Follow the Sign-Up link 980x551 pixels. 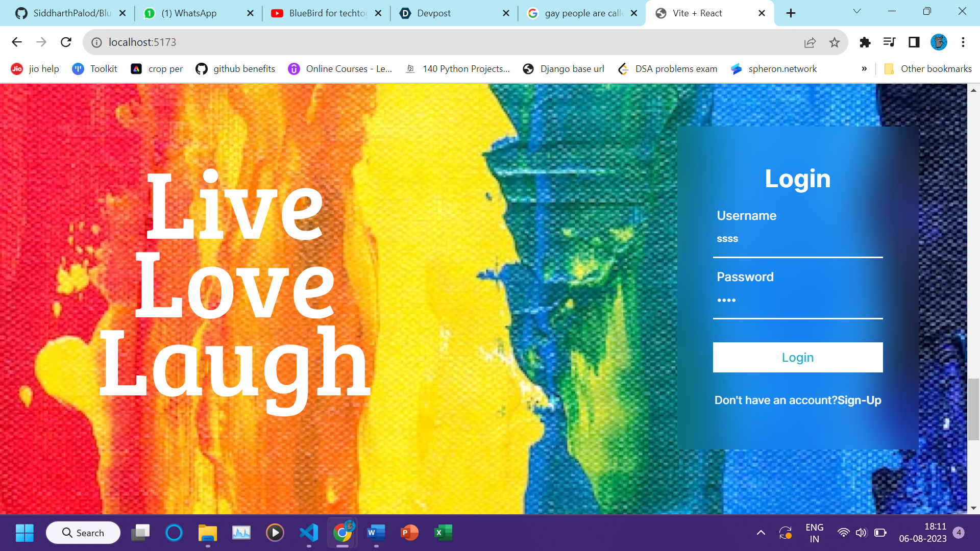pyautogui.click(x=860, y=400)
